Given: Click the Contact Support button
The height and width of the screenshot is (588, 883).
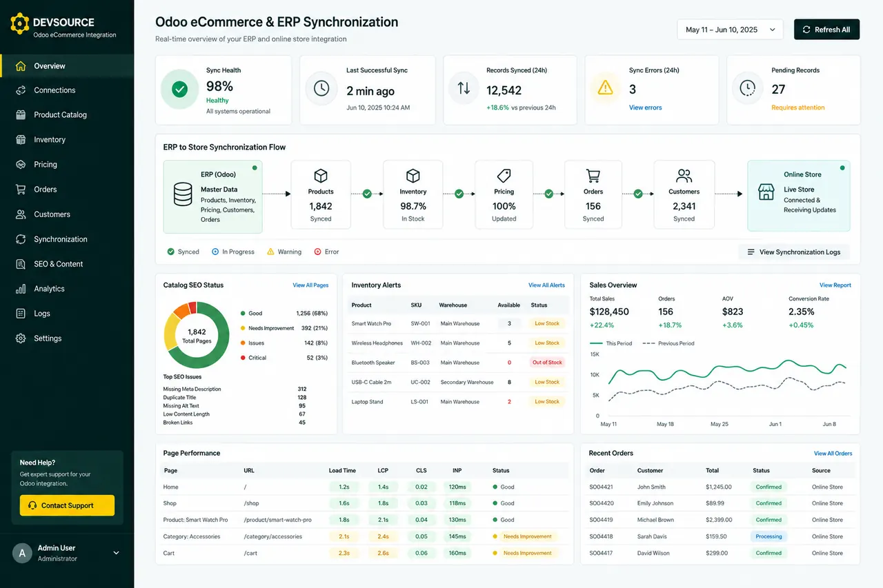Looking at the screenshot, I should [67, 505].
